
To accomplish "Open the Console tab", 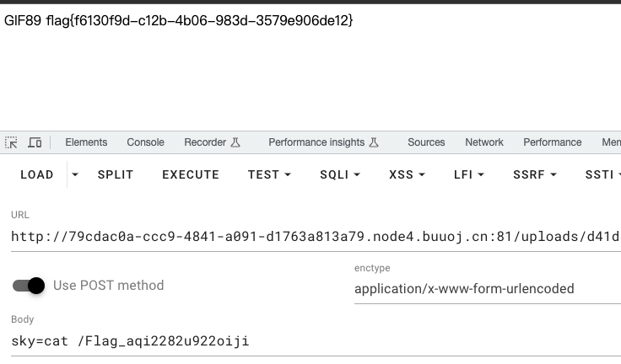I will point(145,142).
